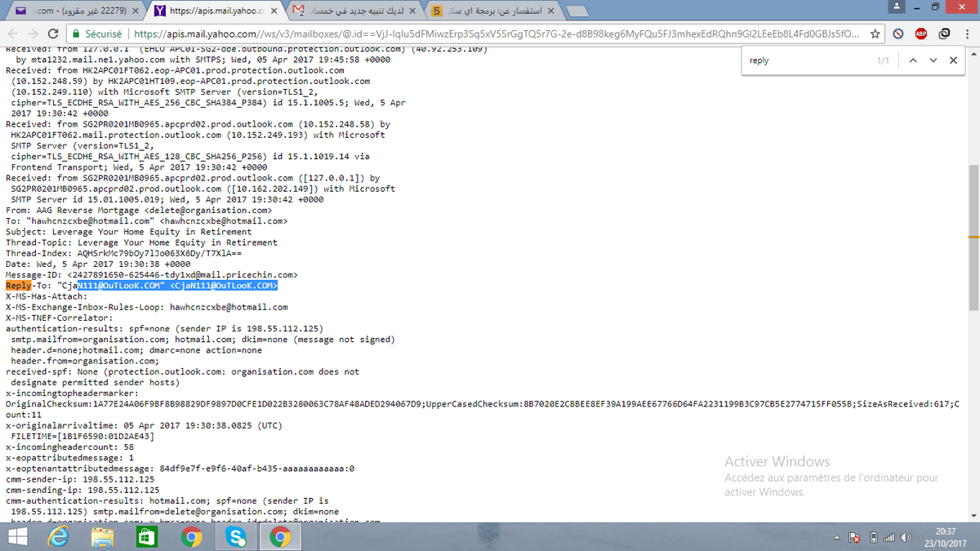Show hidden system tray icons
This screenshot has height=551, width=980.
(837, 538)
